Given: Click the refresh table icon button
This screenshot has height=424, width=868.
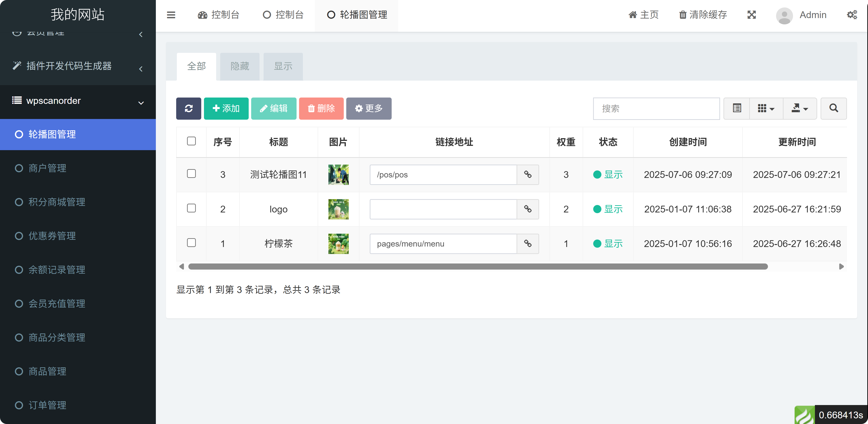Looking at the screenshot, I should (x=188, y=108).
